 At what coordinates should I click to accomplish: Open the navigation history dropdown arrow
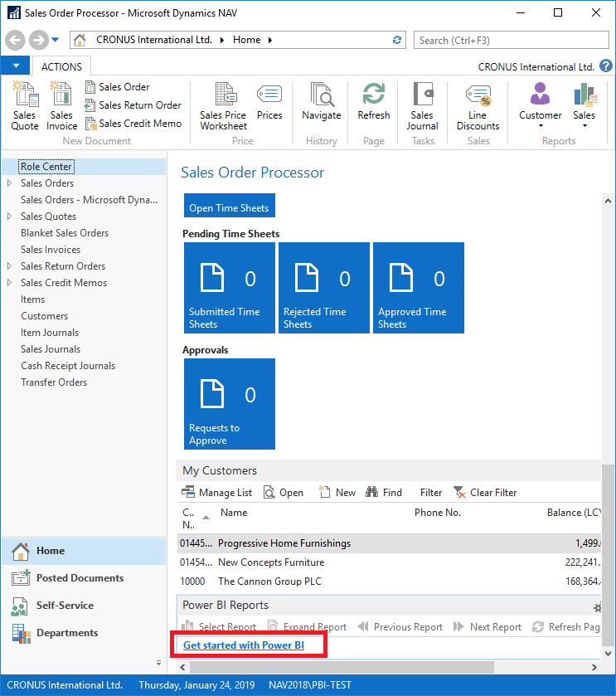pyautogui.click(x=55, y=40)
